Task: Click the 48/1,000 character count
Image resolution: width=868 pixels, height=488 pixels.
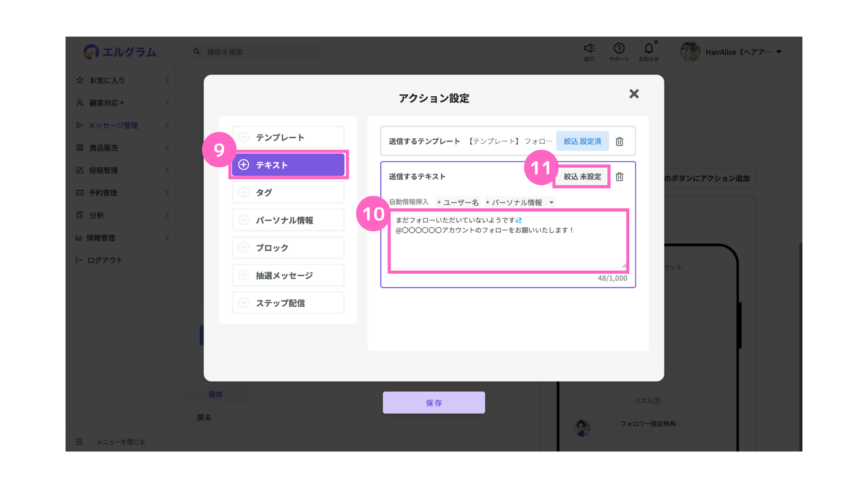Action: (612, 278)
